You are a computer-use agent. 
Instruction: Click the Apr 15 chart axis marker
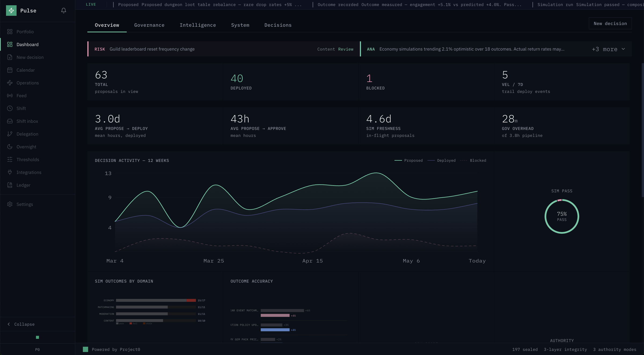pos(313,261)
